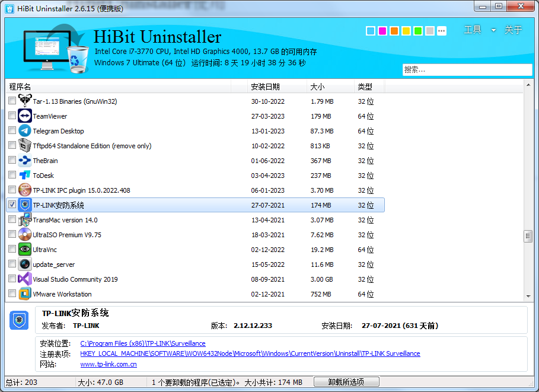This screenshot has width=539, height=392.
Task: Click the TeamViewer program icon
Action: tap(25, 116)
